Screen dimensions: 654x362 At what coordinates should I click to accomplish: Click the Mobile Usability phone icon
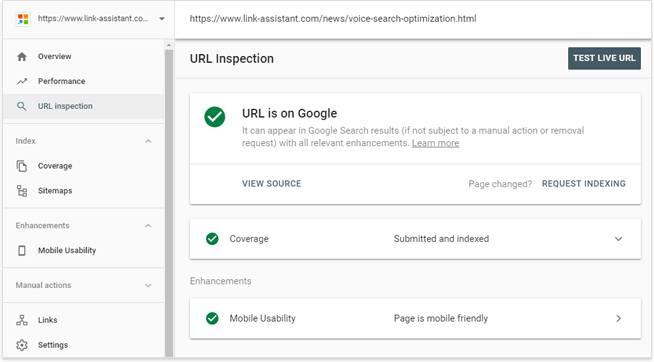point(22,250)
